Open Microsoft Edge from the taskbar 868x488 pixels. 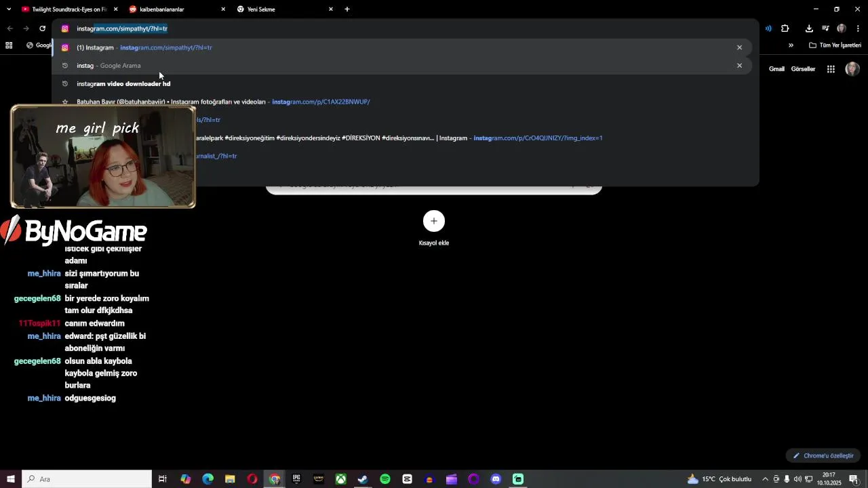[x=208, y=479]
